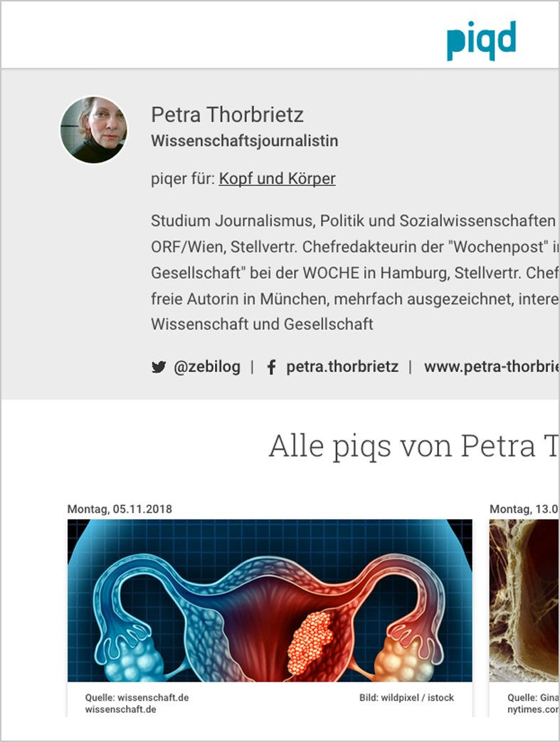Click the Petra Thorbrietz name heading
Viewport: 560px width, 742px height.
[227, 115]
